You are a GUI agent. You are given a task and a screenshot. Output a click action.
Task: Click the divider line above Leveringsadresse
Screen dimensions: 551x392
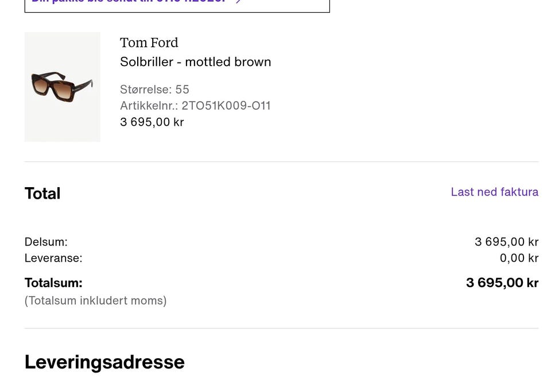click(281, 328)
